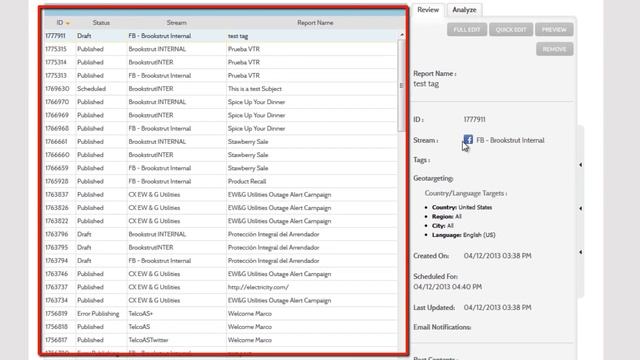Image resolution: width=640 pixels, height=360 pixels.
Task: Click the QUICK EDIT button
Action: click(x=511, y=29)
